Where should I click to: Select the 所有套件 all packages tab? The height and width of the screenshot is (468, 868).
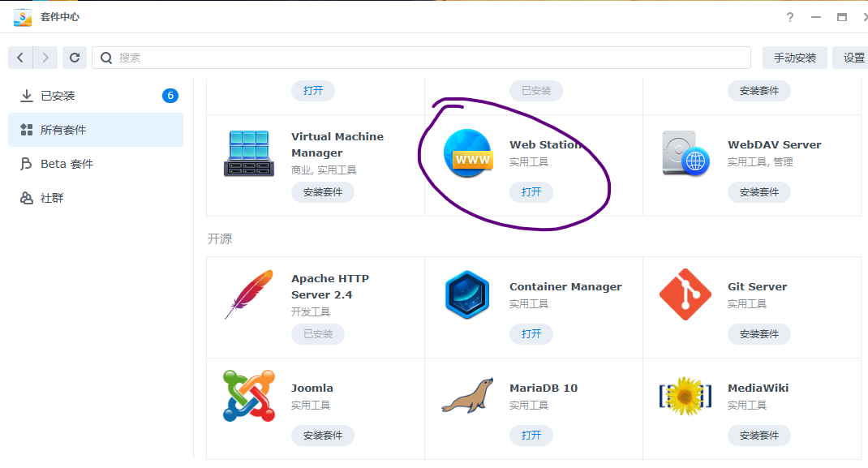pyautogui.click(x=96, y=130)
